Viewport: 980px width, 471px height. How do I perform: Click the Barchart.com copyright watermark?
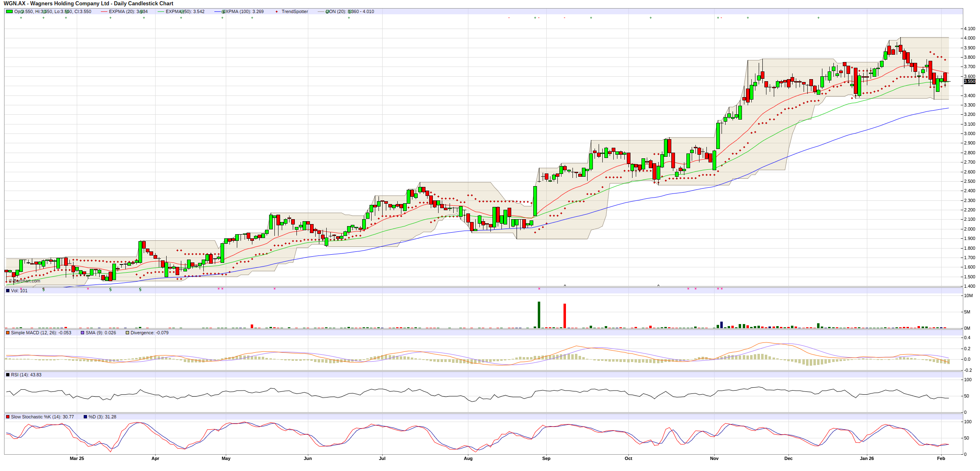click(25, 281)
